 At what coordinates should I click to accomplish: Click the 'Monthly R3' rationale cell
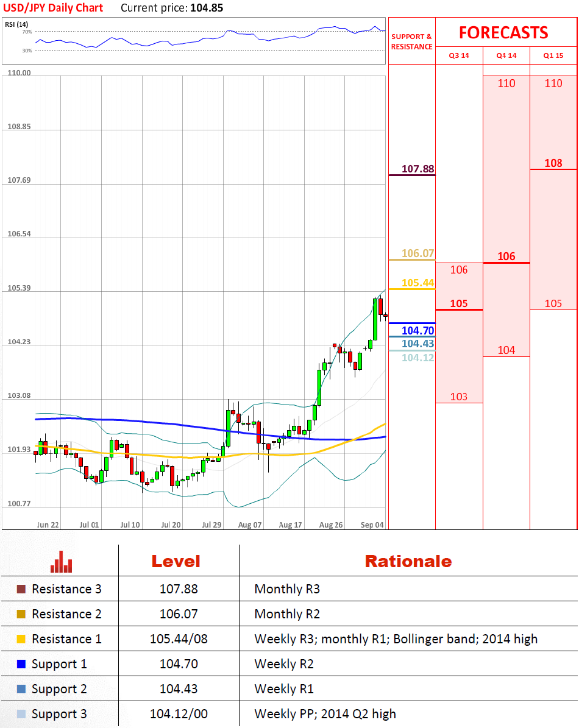[x=287, y=589]
